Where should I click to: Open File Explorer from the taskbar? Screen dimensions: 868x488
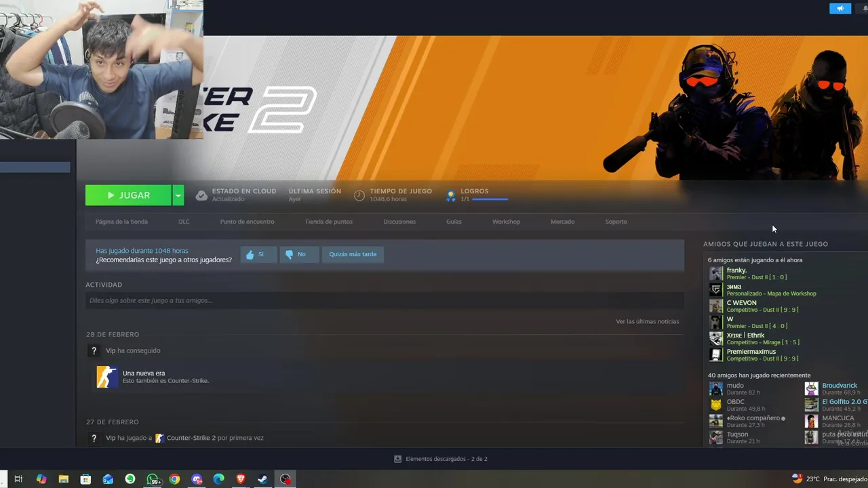pyautogui.click(x=63, y=479)
